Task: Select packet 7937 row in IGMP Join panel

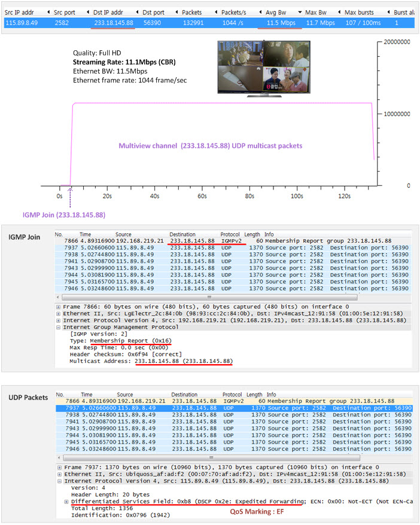Action: click(233, 248)
